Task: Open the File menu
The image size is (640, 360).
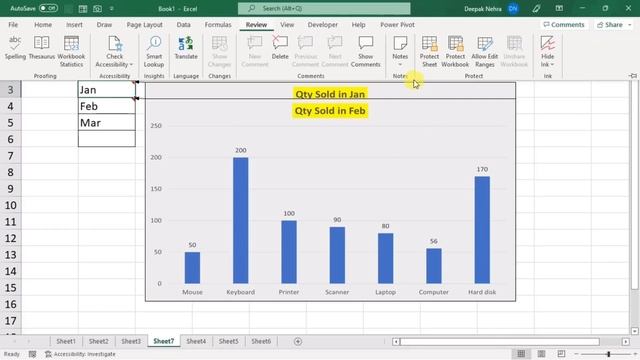Action: (13, 24)
